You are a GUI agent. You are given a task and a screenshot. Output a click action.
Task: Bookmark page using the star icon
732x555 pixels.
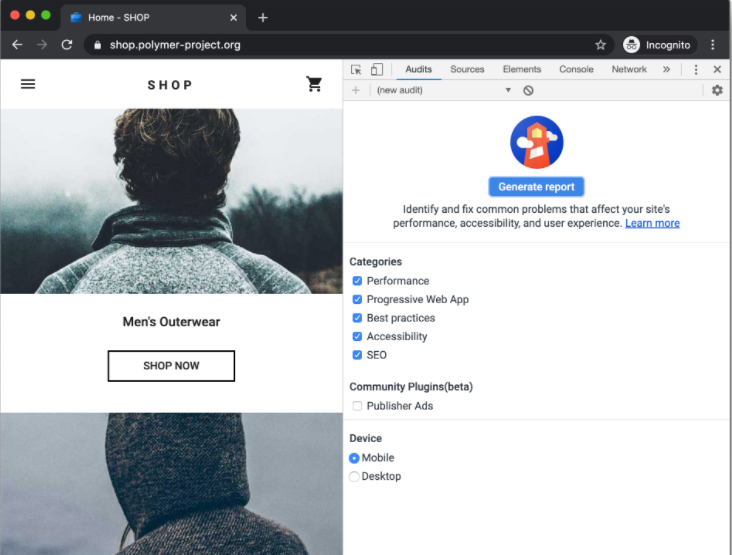[600, 45]
